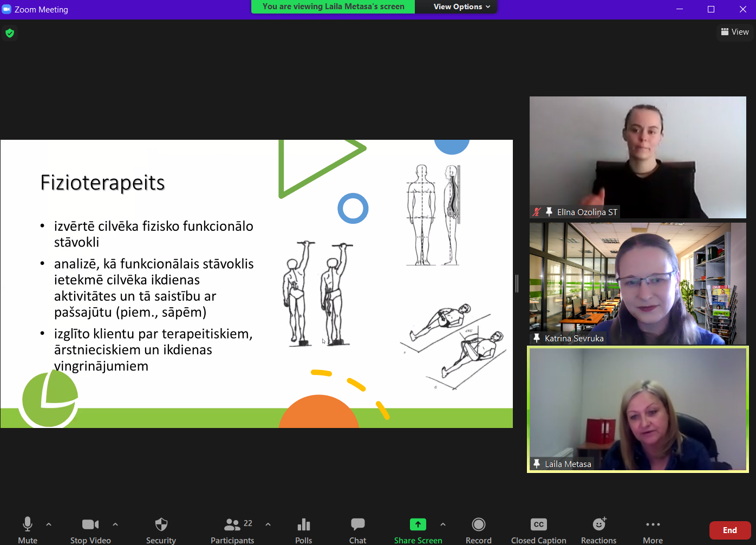Click the green encryption shield icon

point(10,33)
